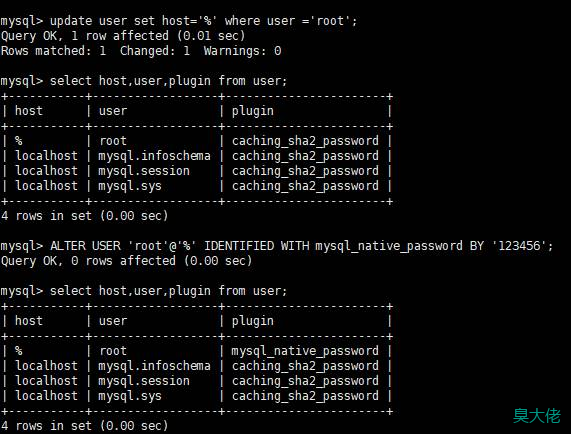The width and height of the screenshot is (571, 434).
Task: Click the 'user' column header in second table
Action: [x=113, y=321]
